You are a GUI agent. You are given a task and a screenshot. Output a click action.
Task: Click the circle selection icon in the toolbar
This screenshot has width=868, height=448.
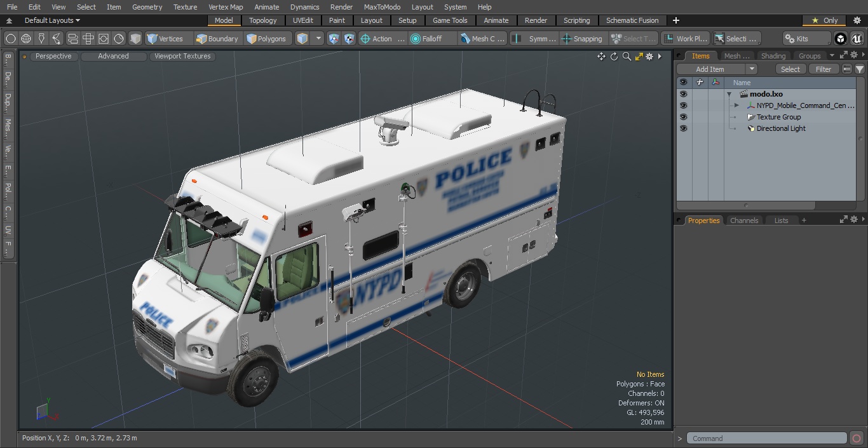click(x=11, y=39)
